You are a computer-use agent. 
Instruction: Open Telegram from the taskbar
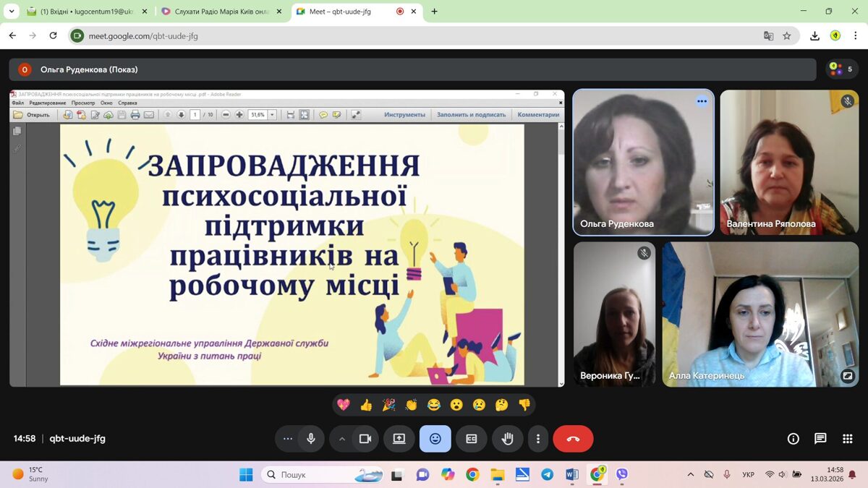[548, 474]
